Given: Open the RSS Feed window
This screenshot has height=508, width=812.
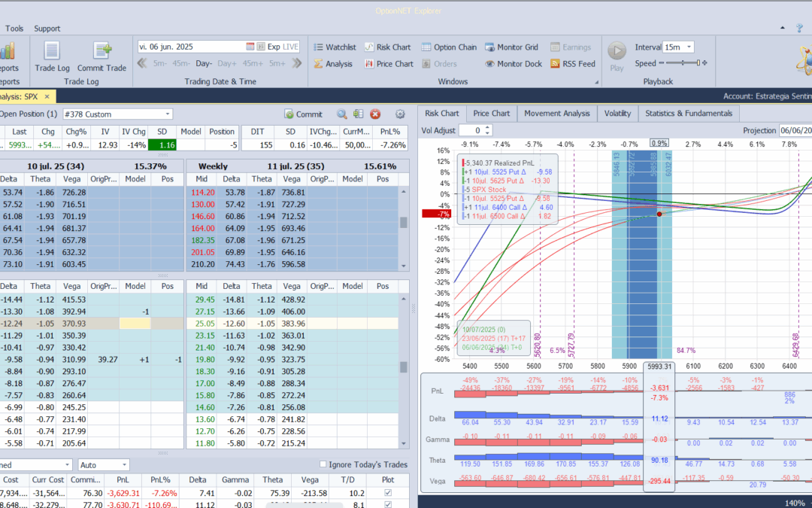Looking at the screenshot, I should (x=573, y=64).
